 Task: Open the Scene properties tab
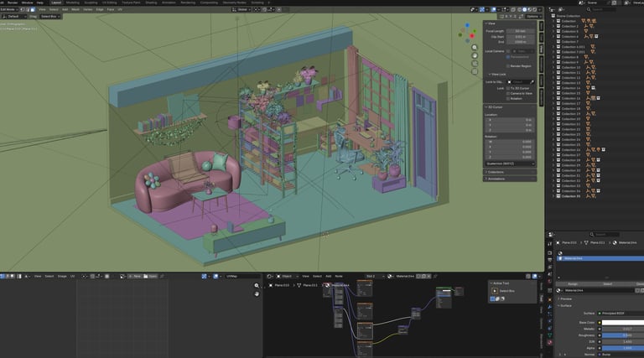tap(550, 274)
